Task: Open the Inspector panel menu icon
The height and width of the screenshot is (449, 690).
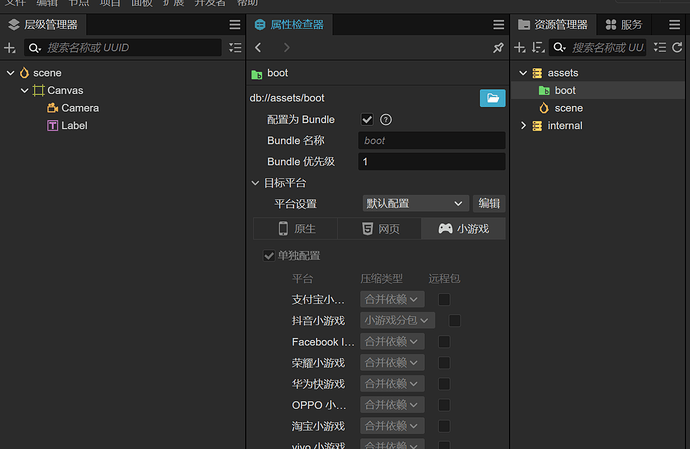Action: (498, 25)
